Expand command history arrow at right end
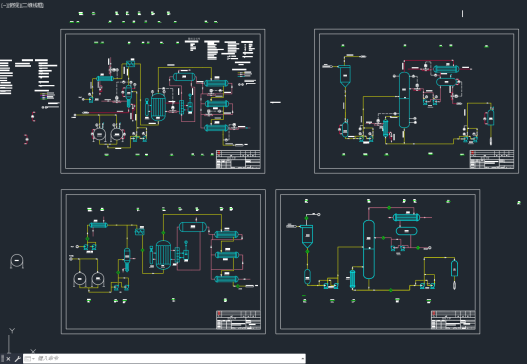The width and height of the screenshot is (527, 364). (302, 359)
